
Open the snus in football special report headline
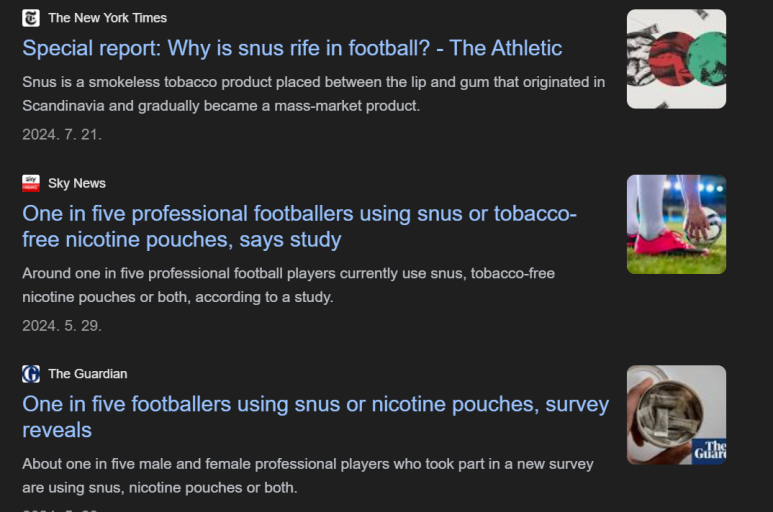(292, 48)
